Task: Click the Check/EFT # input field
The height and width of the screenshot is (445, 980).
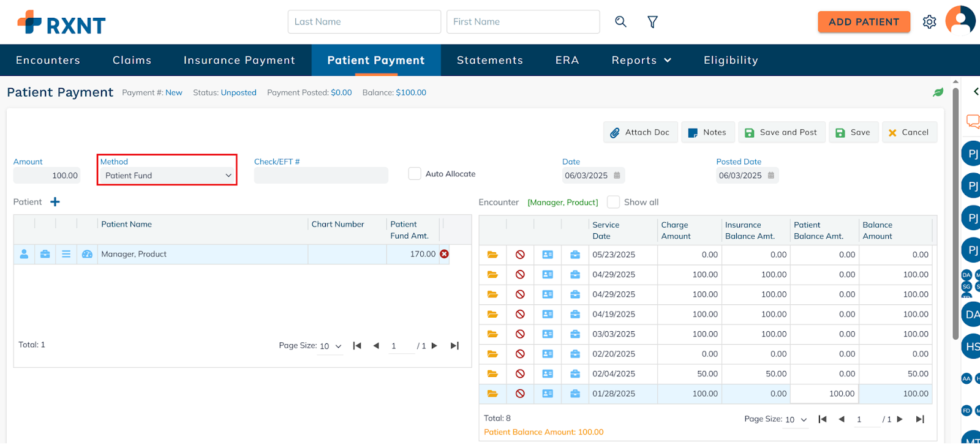Action: [x=321, y=176]
